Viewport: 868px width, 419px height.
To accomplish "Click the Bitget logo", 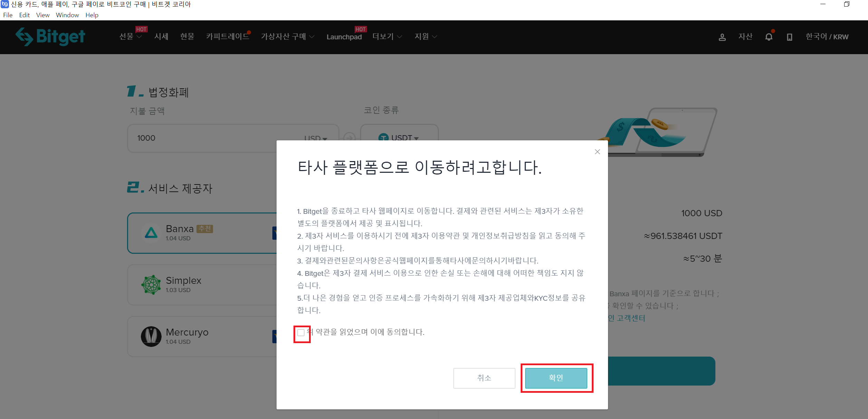I will (50, 37).
